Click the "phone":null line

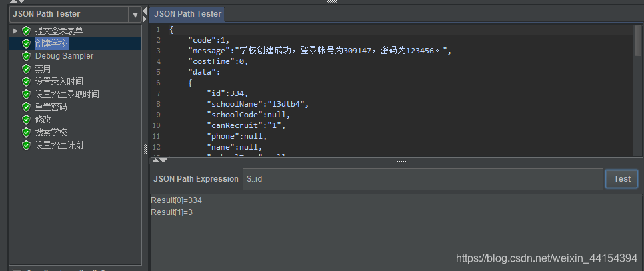(x=237, y=137)
